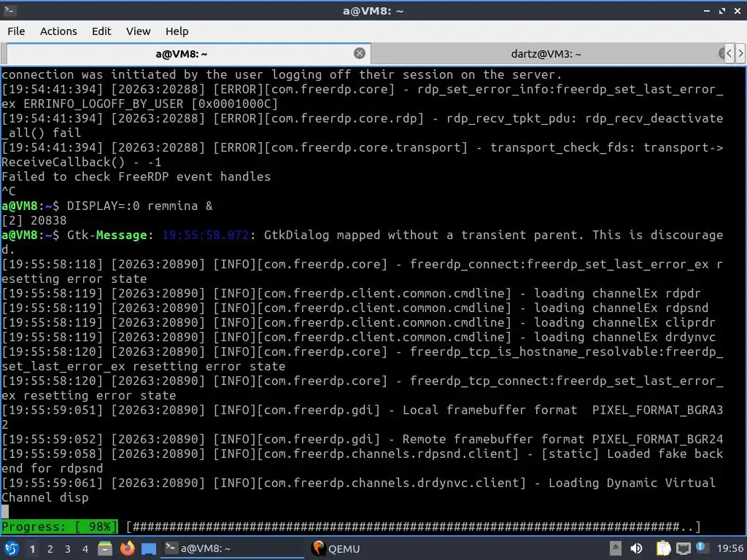Switch to the dartz@VM3 tab
Screen dimensions: 747x560
pyautogui.click(x=546, y=54)
